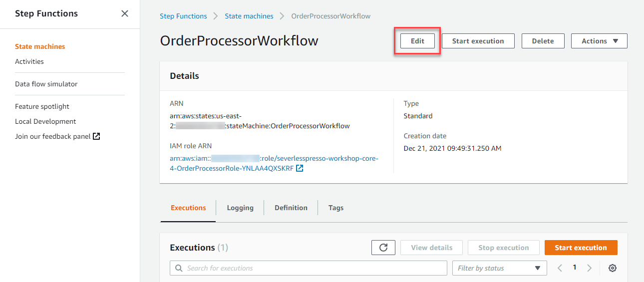Close the Step Functions sidebar panel
The height and width of the screenshot is (282, 644).
tap(125, 13)
